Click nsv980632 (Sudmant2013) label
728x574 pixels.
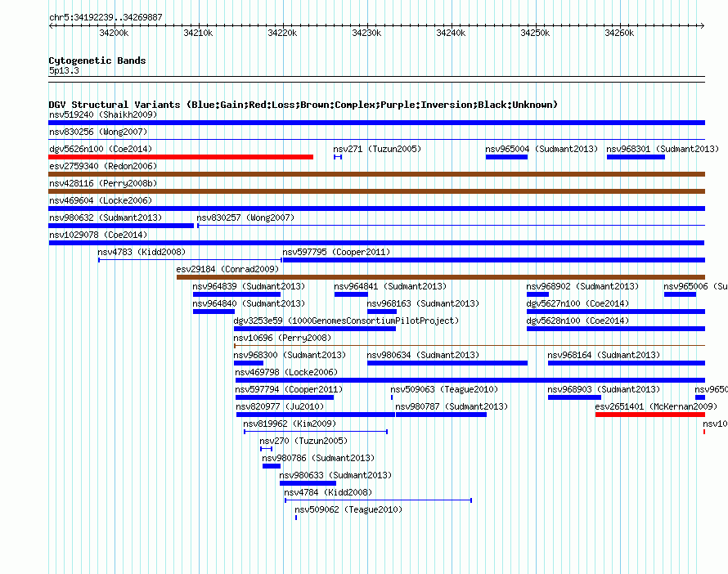tap(106, 217)
